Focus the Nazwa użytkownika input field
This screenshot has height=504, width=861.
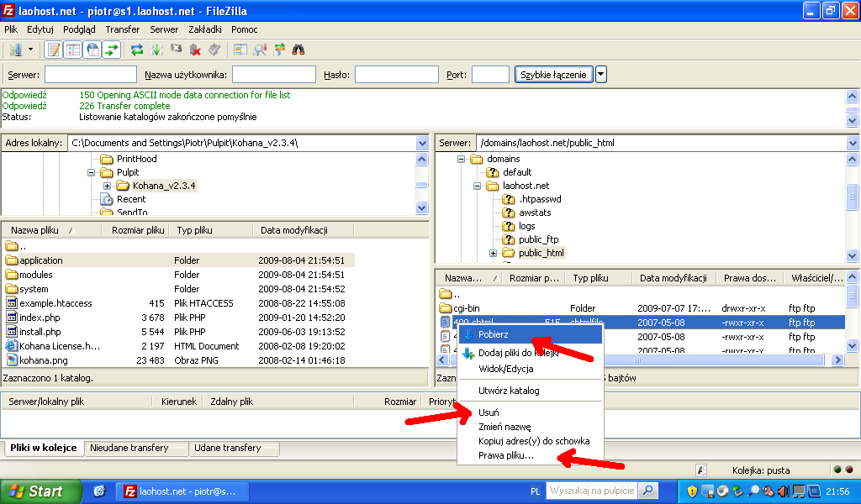(274, 75)
